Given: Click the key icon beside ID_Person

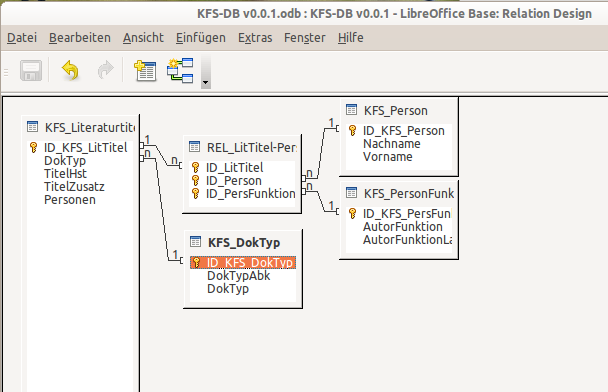Looking at the screenshot, I should [196, 180].
